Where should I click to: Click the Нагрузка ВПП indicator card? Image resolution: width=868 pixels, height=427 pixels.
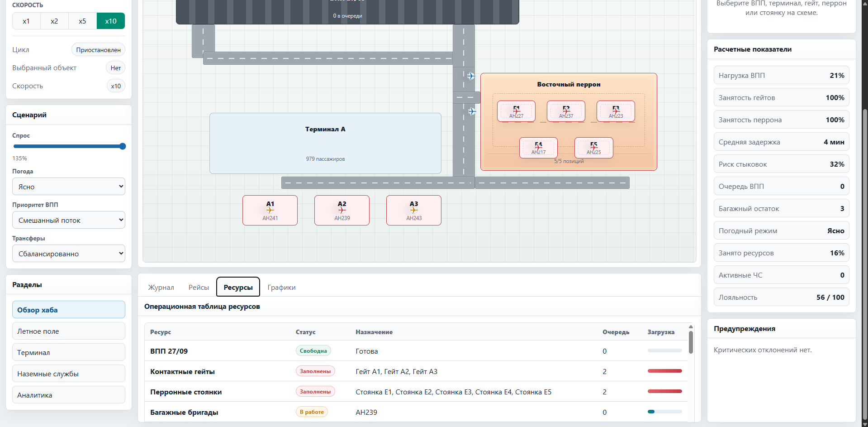[781, 75]
